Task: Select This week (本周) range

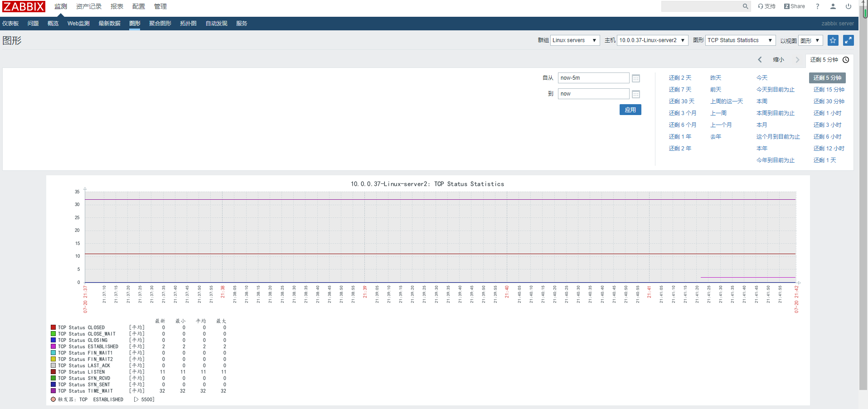Action: coord(762,101)
